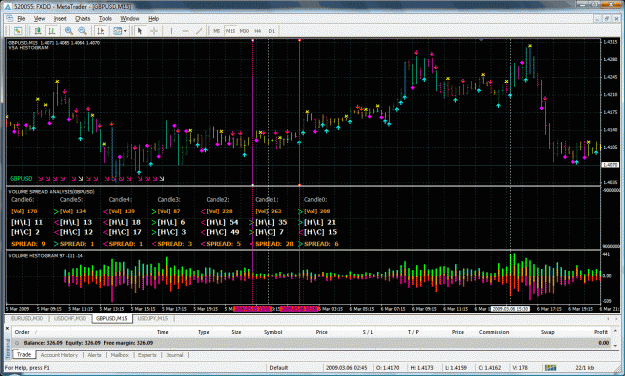
Task: Switch timeframe to M15
Action: [230, 31]
